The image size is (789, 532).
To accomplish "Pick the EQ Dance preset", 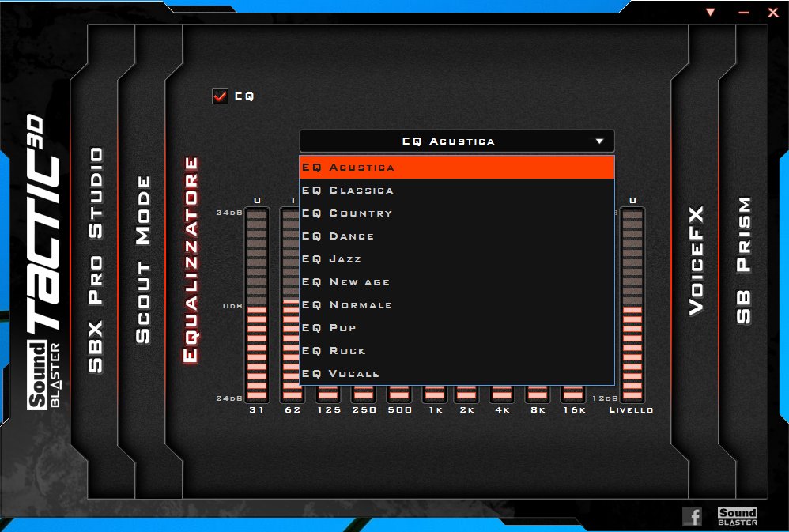I will (457, 236).
